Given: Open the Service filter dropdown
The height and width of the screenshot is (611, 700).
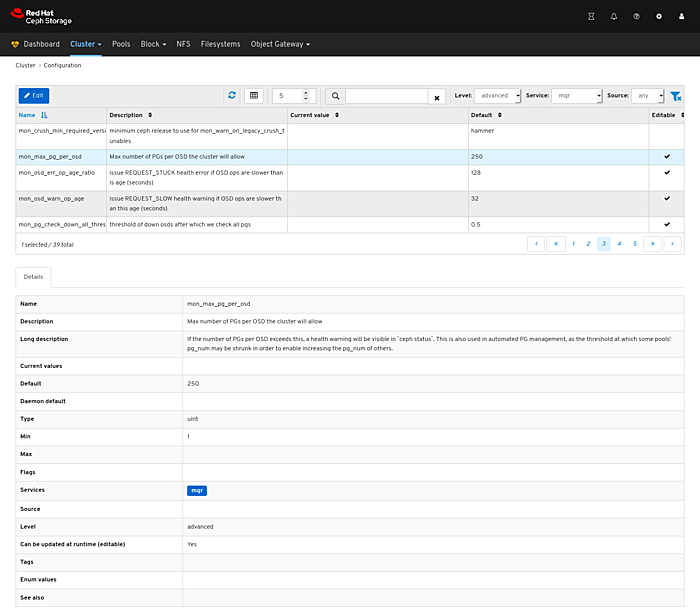Looking at the screenshot, I should click(576, 96).
